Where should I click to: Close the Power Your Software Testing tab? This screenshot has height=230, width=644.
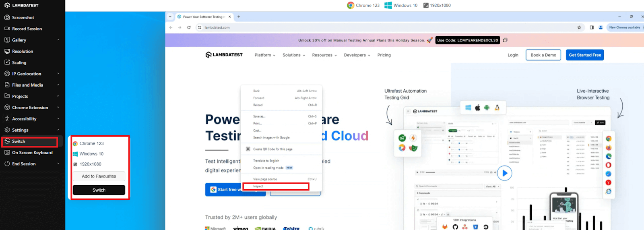point(230,17)
